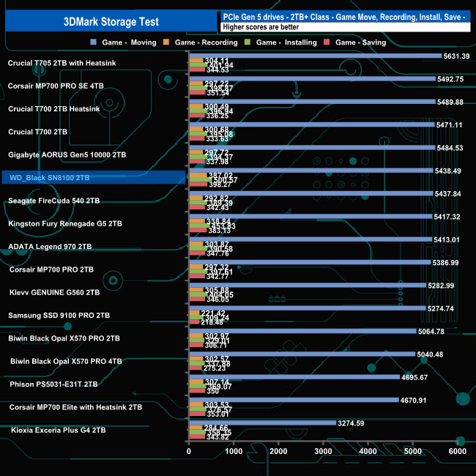Click the Game - Recording legend text
The image size is (476, 476).
pyautogui.click(x=206, y=42)
